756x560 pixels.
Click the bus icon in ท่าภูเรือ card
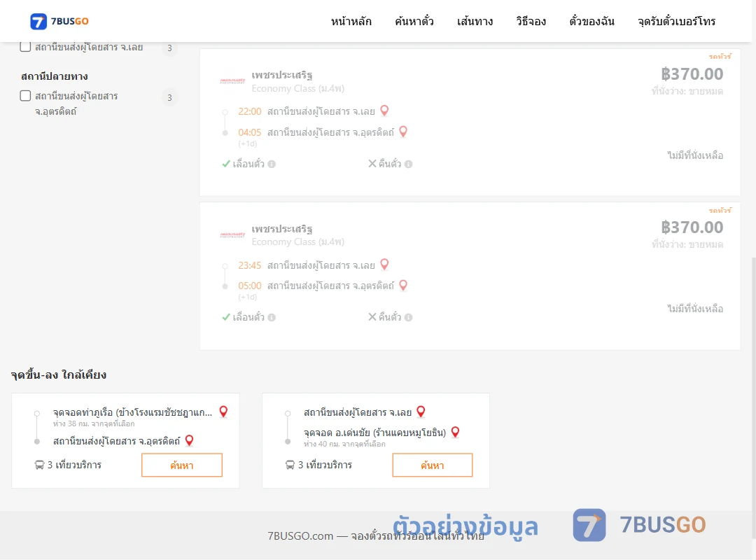tap(39, 465)
